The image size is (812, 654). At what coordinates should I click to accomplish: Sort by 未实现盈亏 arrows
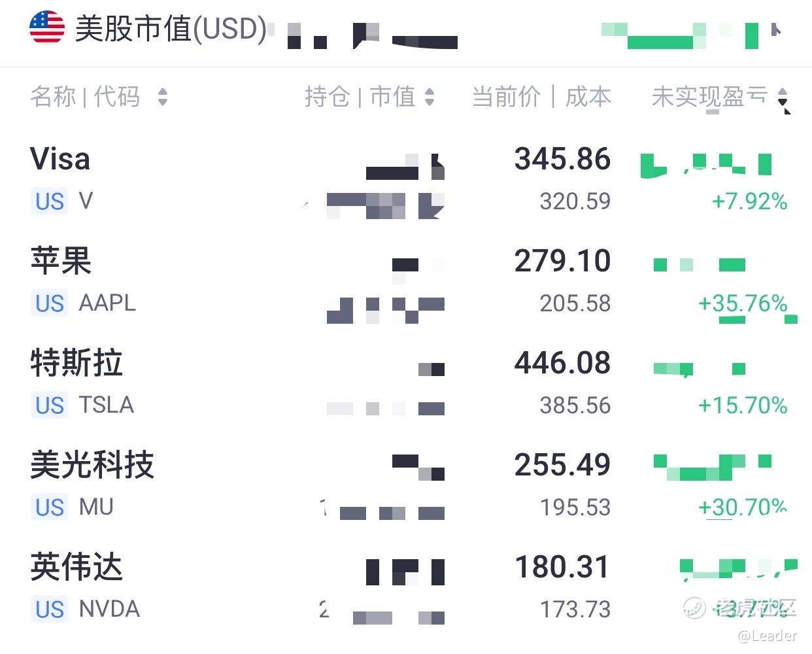coord(783,97)
